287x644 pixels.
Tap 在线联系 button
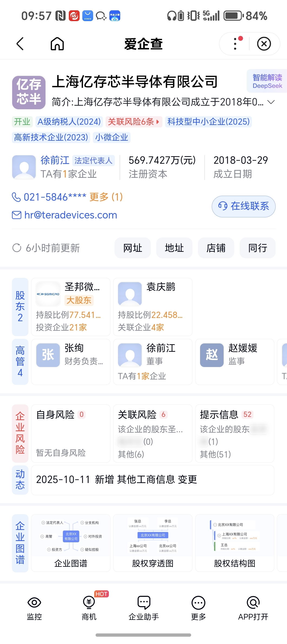tap(244, 206)
